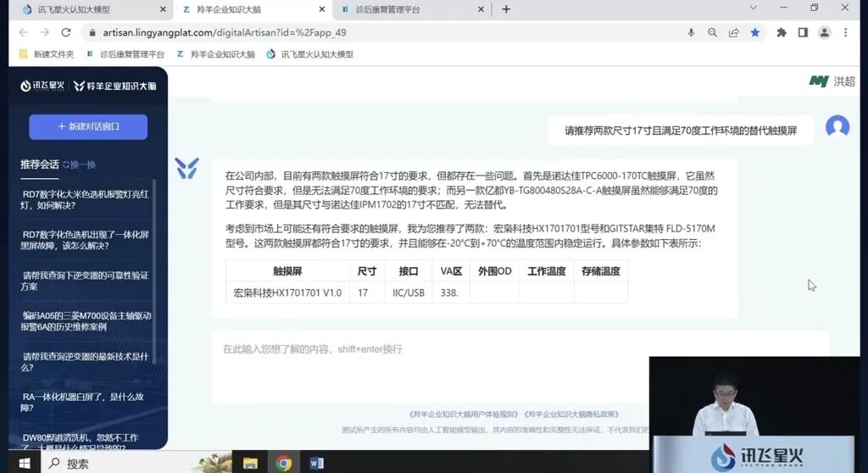
Task: Open the 讯飞星火认知大模型 bookmark
Action: (310, 54)
